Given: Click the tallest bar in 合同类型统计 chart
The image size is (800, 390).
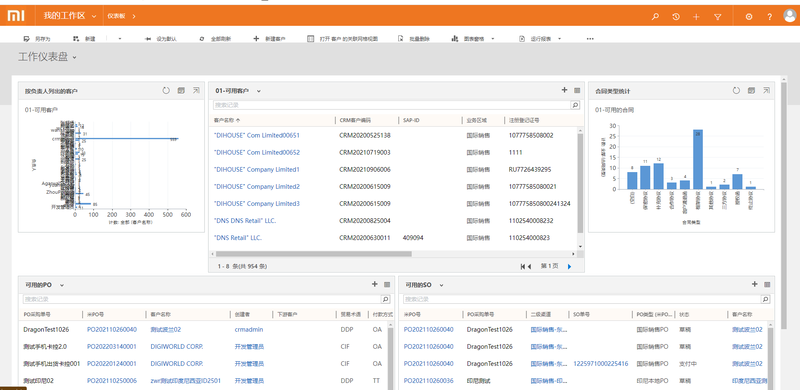Looking at the screenshot, I should pyautogui.click(x=697, y=159).
